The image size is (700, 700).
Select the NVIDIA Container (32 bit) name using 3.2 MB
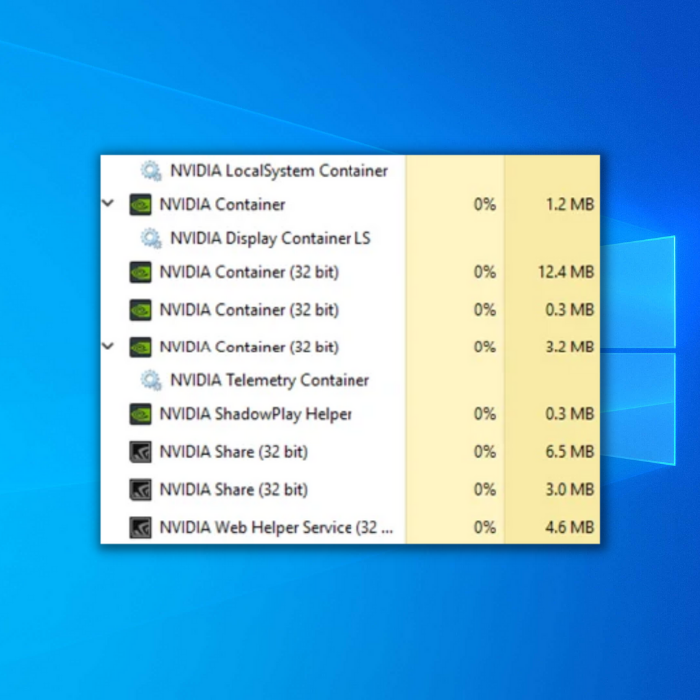(249, 347)
